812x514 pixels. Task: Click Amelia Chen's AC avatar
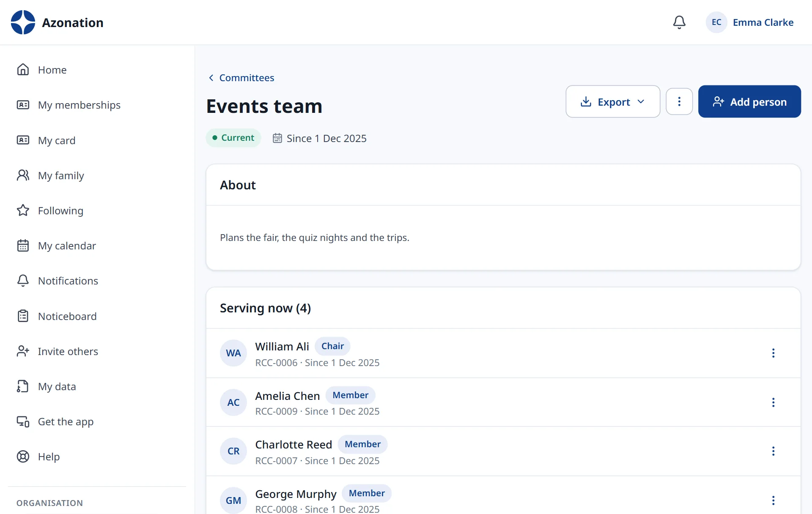(233, 402)
